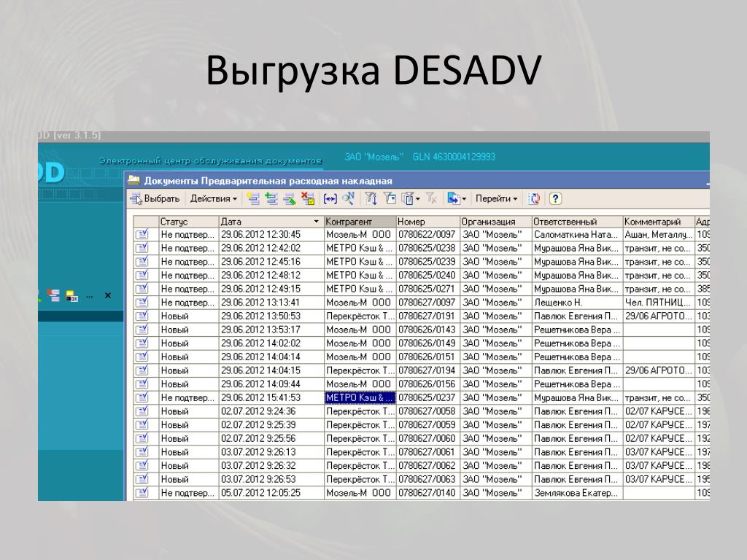The image size is (747, 560).
Task: Click the Refresh list icon
Action: pyautogui.click(x=535, y=199)
